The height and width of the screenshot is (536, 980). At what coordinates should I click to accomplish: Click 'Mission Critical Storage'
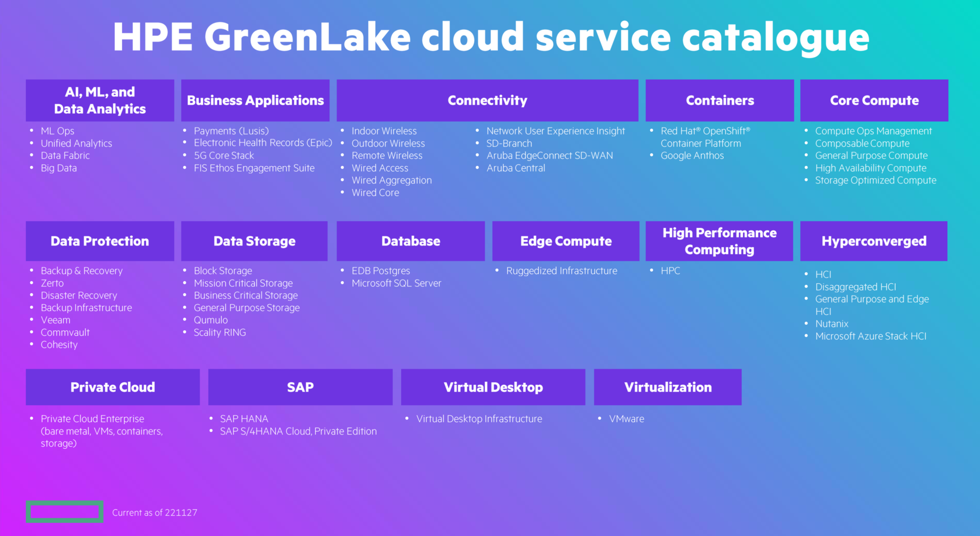pos(243,283)
